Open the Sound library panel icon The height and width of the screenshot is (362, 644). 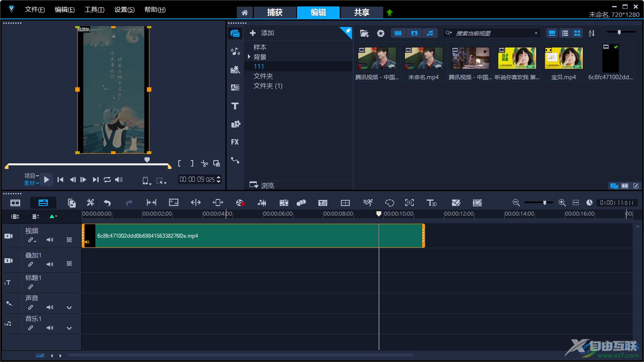click(x=235, y=51)
